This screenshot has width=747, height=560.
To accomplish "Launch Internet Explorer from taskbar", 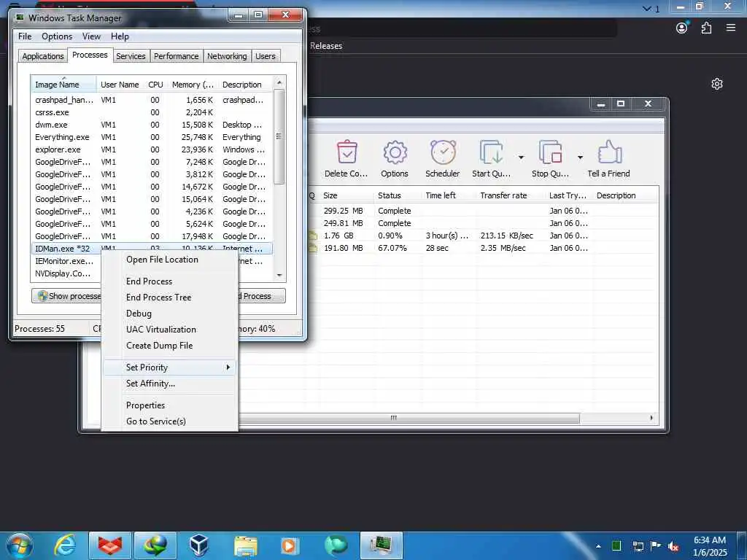I will tap(65, 545).
